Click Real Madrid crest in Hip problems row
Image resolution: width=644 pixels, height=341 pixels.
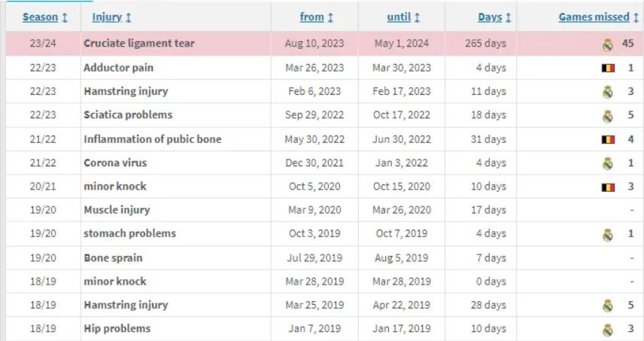[607, 330]
